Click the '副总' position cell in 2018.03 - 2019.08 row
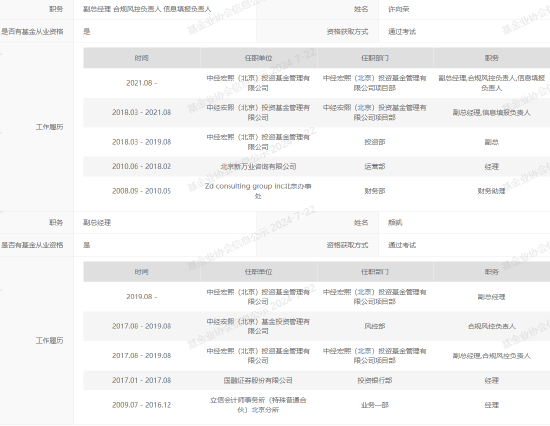Image resolution: width=550 pixels, height=426 pixels. pos(491,142)
